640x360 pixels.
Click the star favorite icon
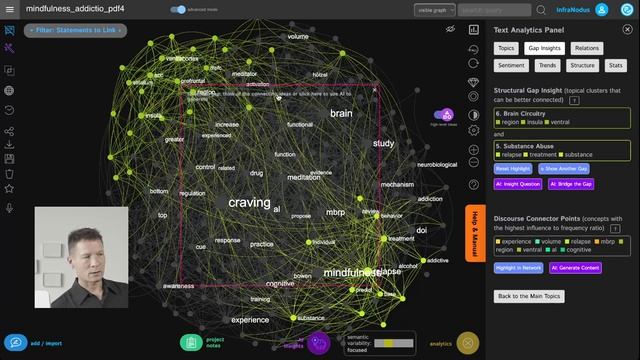[9, 189]
